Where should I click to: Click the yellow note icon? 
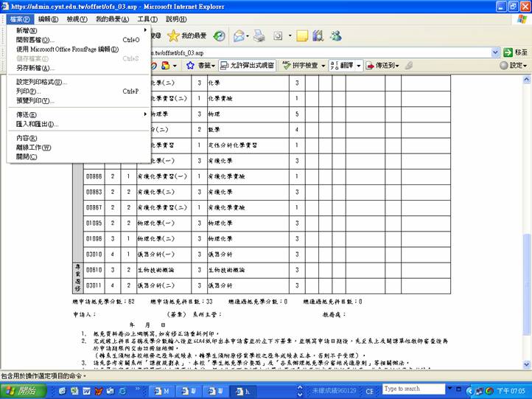(302, 35)
